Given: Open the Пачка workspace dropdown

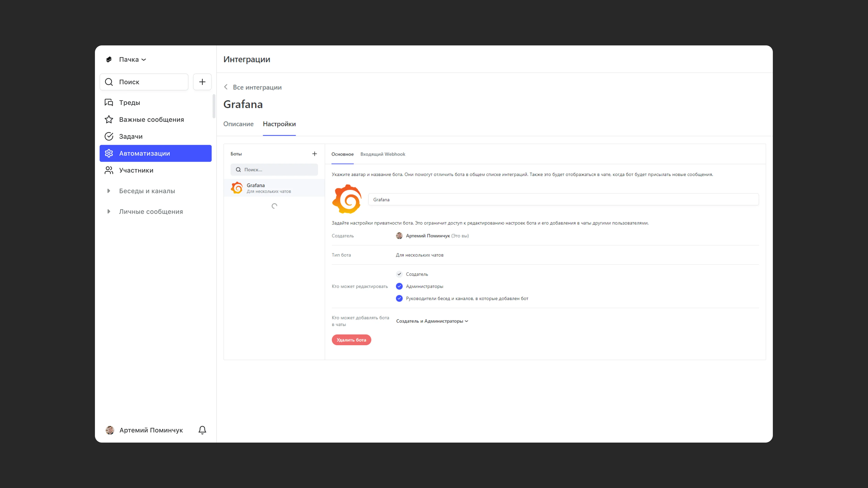Looking at the screenshot, I should click(x=132, y=60).
